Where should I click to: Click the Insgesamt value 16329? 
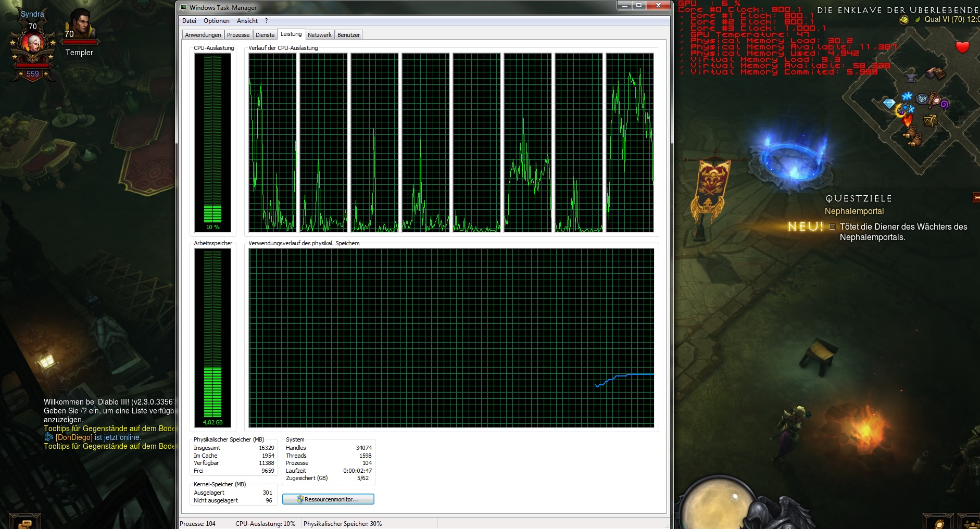coord(267,448)
